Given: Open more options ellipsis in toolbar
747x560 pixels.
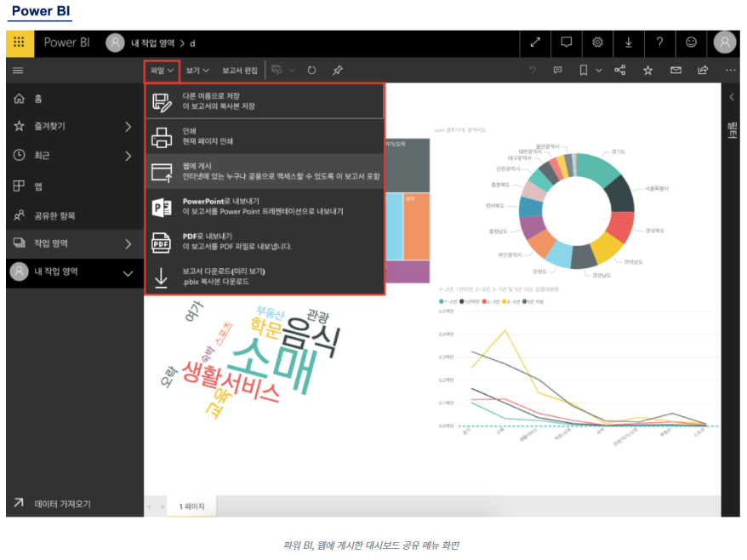Looking at the screenshot, I should [x=730, y=71].
